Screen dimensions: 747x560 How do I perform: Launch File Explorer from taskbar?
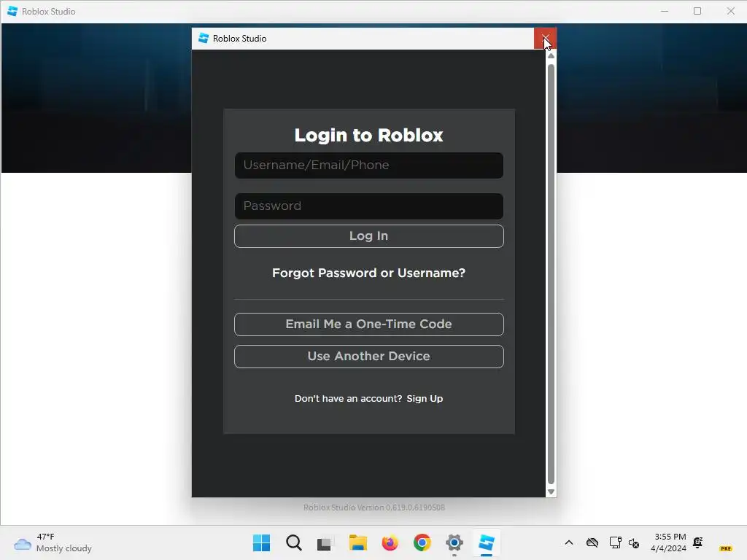tap(357, 542)
